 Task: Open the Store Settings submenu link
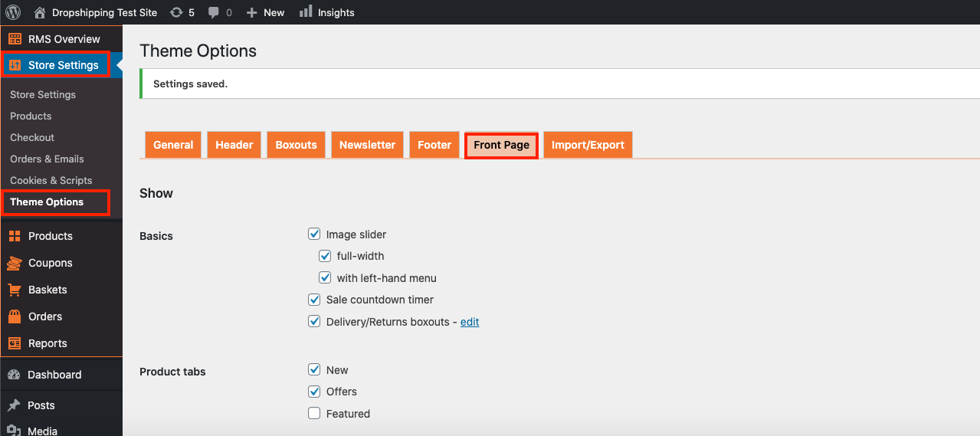[x=43, y=94]
